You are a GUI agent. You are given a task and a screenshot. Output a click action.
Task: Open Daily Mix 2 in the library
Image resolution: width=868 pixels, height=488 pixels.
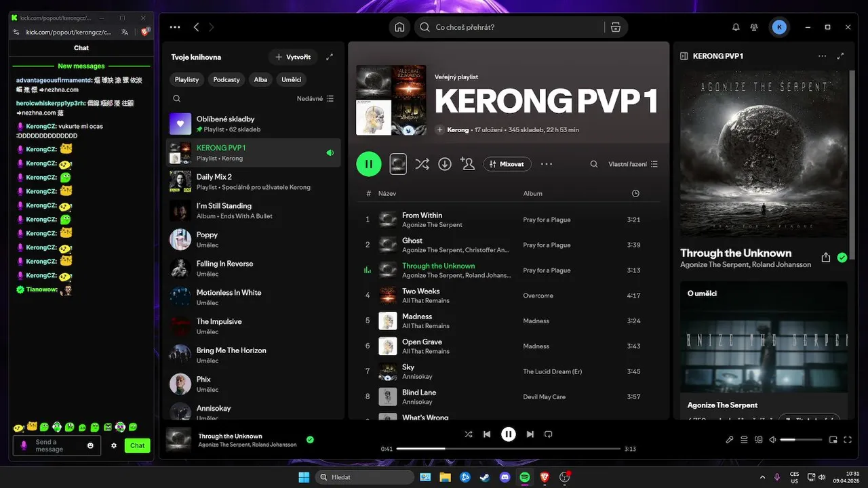coord(254,182)
